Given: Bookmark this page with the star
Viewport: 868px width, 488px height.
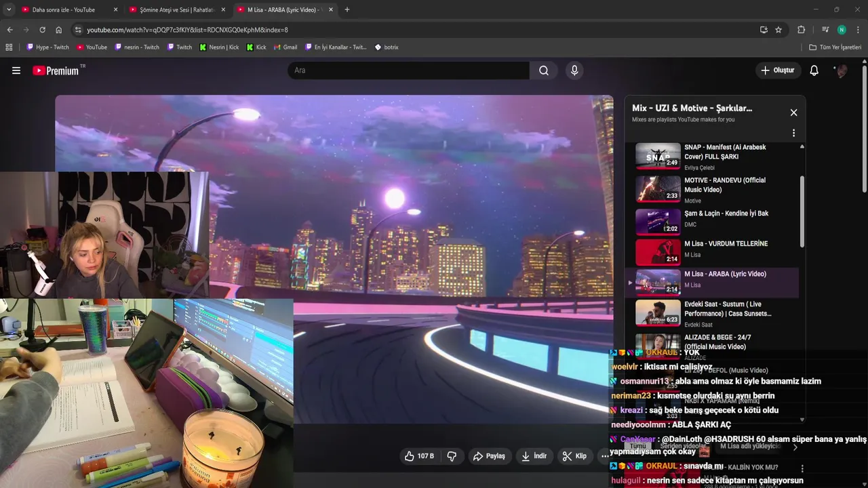Looking at the screenshot, I should [778, 30].
